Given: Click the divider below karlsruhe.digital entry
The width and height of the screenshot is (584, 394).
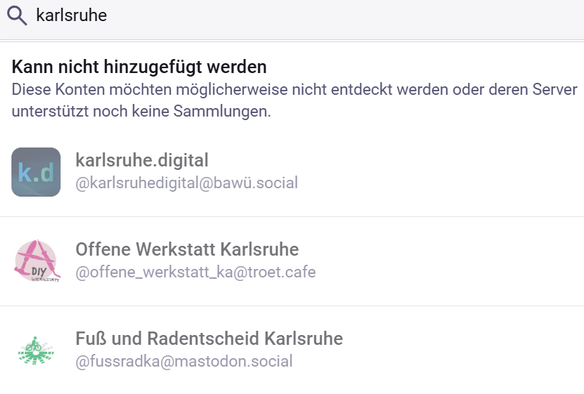Looking at the screenshot, I should pos(292,216).
